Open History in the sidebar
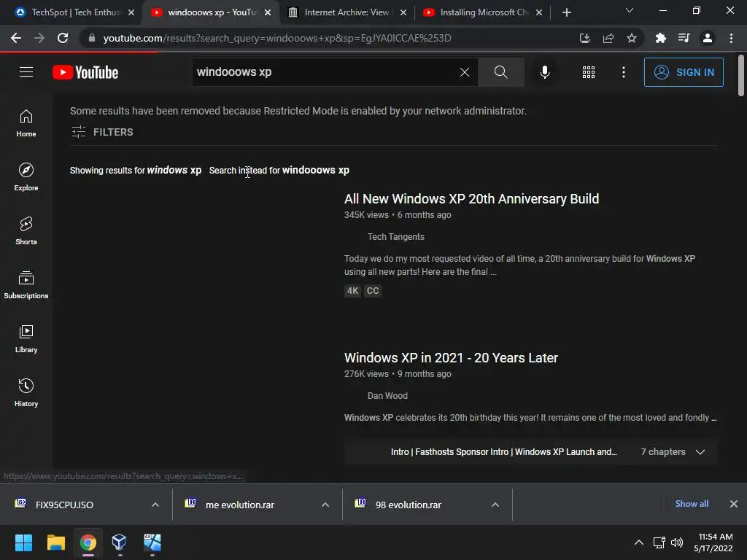Viewport: 747px width, 560px height. [x=26, y=392]
